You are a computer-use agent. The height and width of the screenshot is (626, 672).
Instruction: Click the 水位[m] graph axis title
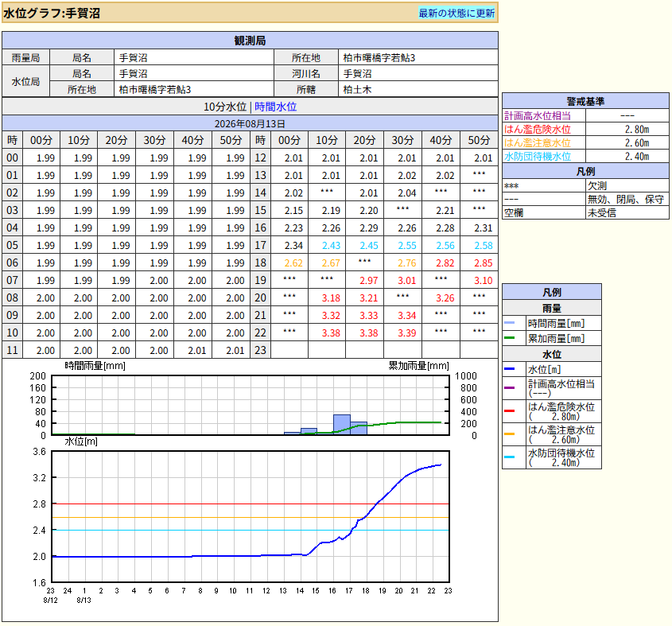pos(81,441)
